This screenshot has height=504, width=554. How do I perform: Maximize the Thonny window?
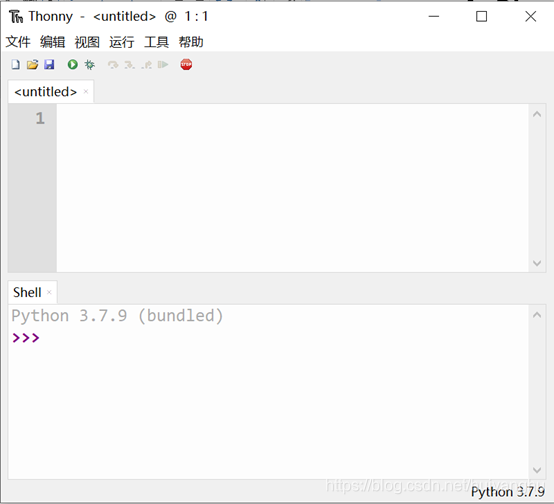(481, 17)
